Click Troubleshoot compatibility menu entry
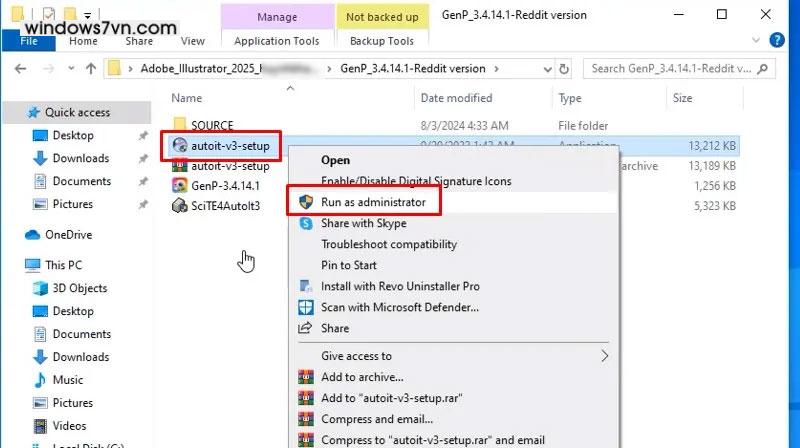Screen dimensions: 800x448 [388, 244]
